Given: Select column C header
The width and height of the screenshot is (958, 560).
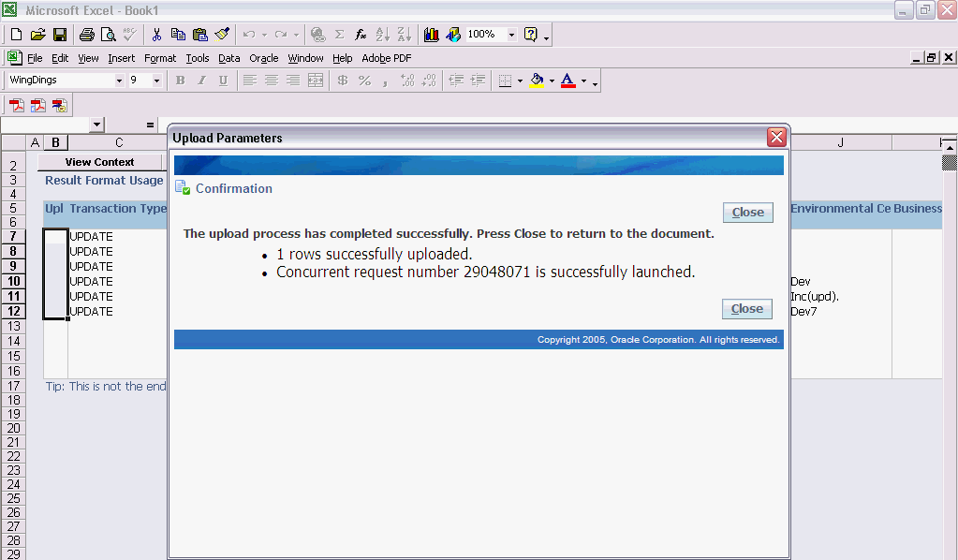Looking at the screenshot, I should click(x=119, y=142).
